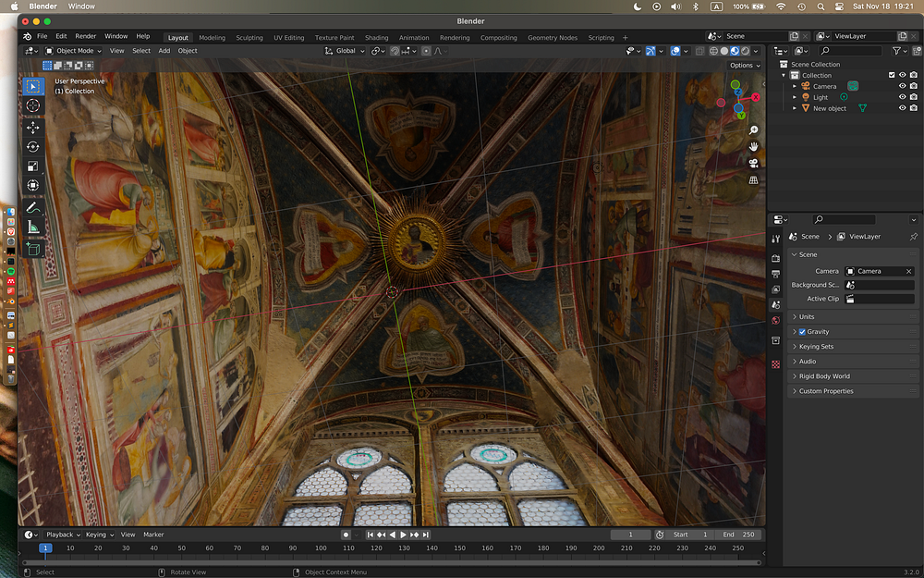924x578 pixels.
Task: Open the Render menu
Action: (85, 37)
